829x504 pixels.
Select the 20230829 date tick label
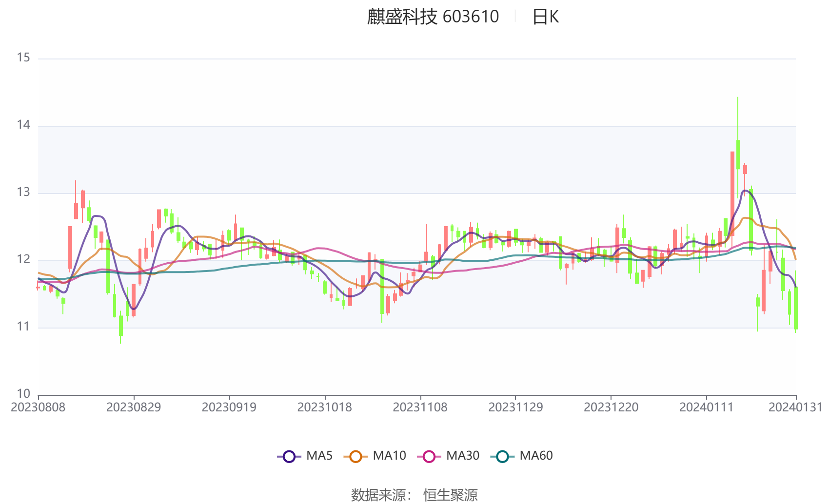(134, 407)
